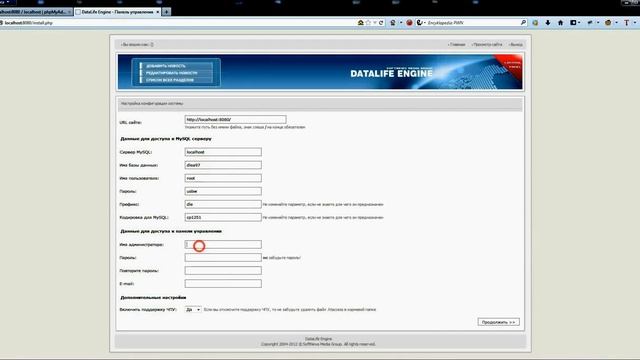Click the MySQL Пароль field
The width and height of the screenshot is (640, 360).
coord(223,191)
